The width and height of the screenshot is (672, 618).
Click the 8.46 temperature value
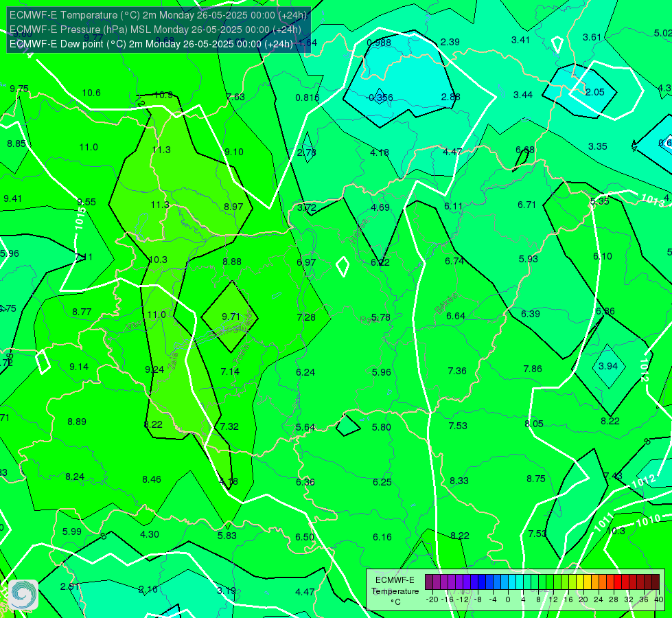pyautogui.click(x=152, y=479)
